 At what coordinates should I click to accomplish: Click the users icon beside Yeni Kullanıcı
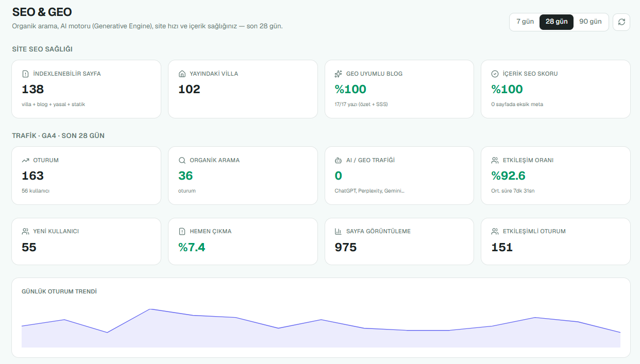[x=25, y=231]
